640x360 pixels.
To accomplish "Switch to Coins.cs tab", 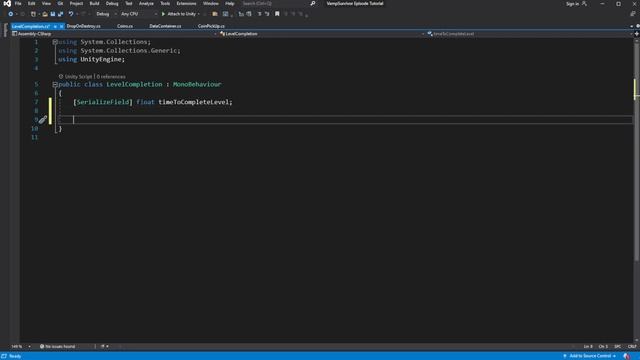I will point(124,26).
